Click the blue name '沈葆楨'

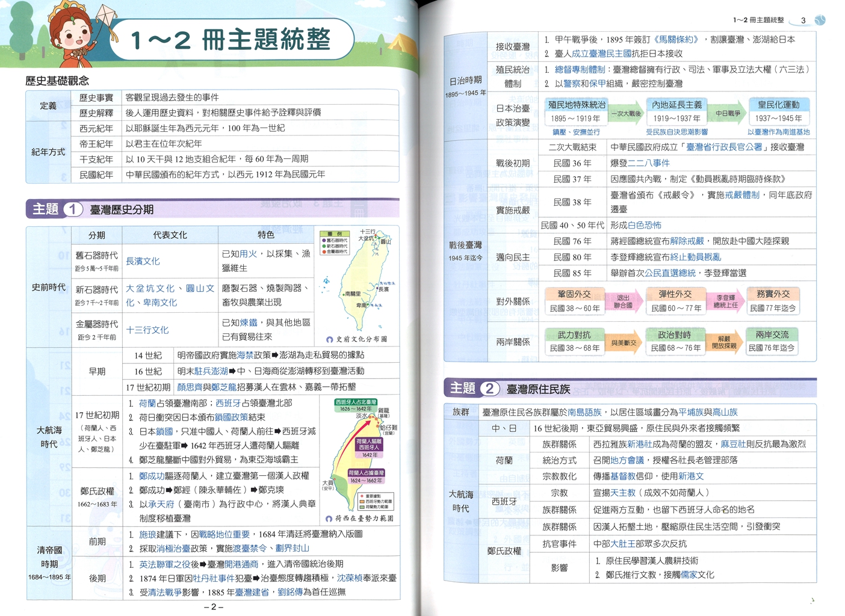(350, 578)
